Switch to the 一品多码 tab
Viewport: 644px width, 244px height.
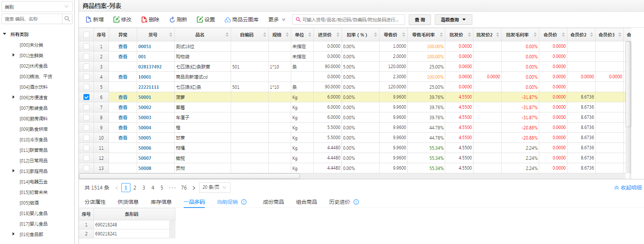coord(194,202)
